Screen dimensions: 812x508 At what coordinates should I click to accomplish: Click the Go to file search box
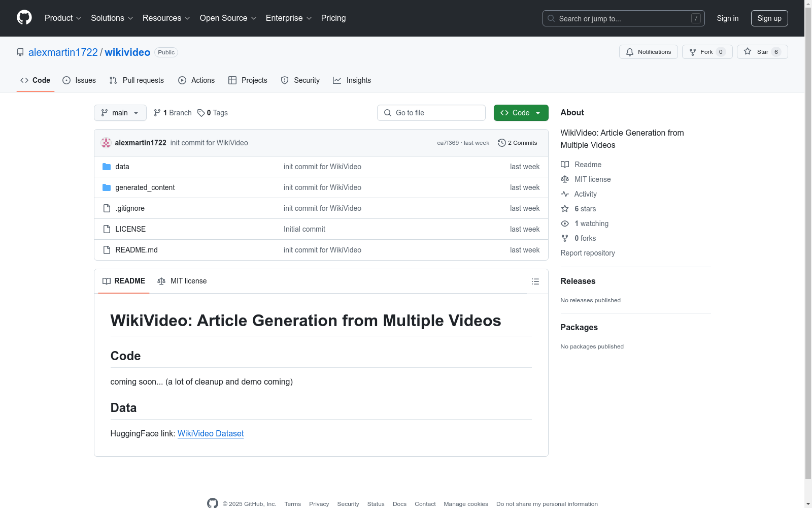tap(431, 113)
